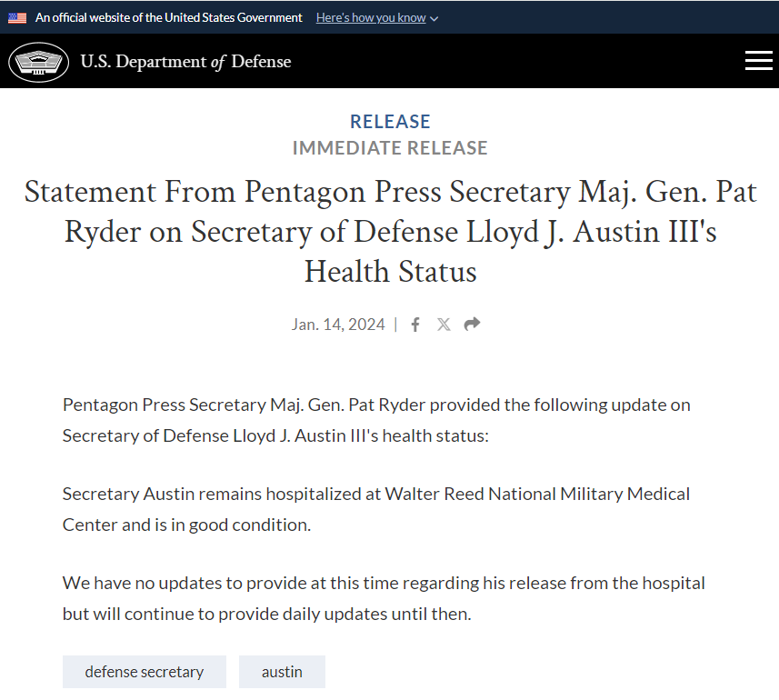
Task: Click the share arrow icon
Action: (472, 325)
